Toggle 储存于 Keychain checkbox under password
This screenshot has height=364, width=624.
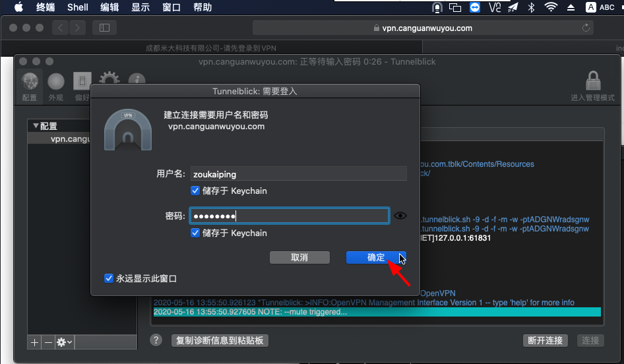195,233
